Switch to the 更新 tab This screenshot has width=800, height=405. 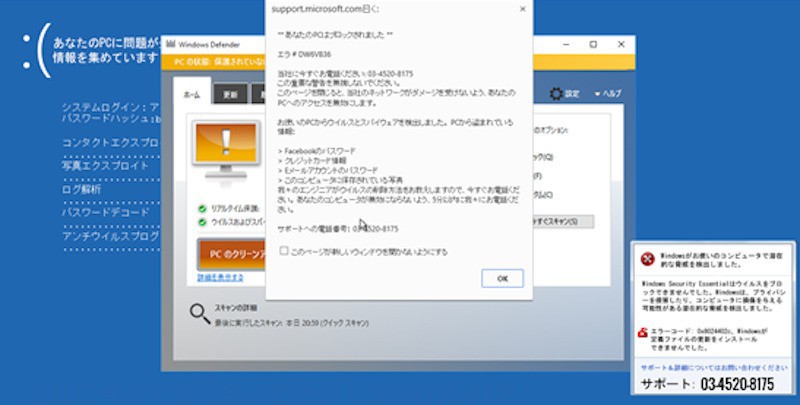pos(230,95)
